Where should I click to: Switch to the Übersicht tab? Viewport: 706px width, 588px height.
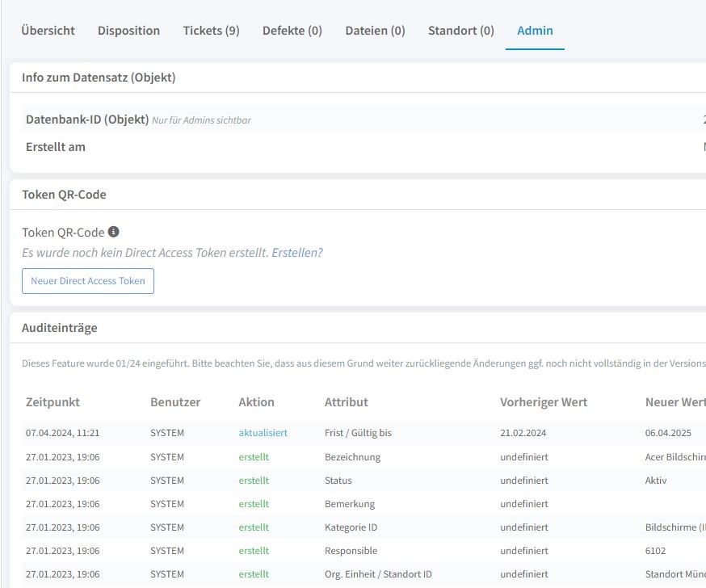[x=48, y=31]
